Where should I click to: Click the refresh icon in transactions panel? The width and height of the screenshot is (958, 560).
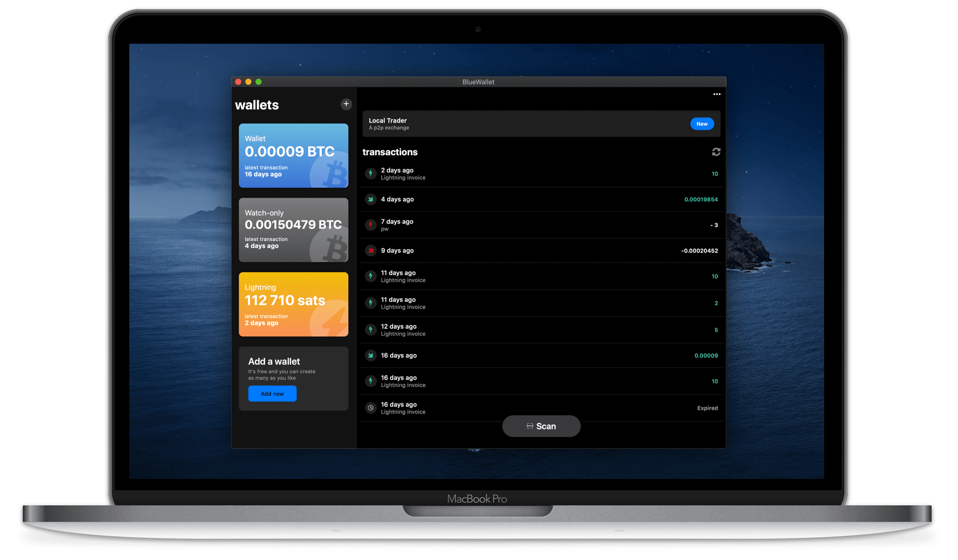pos(716,152)
